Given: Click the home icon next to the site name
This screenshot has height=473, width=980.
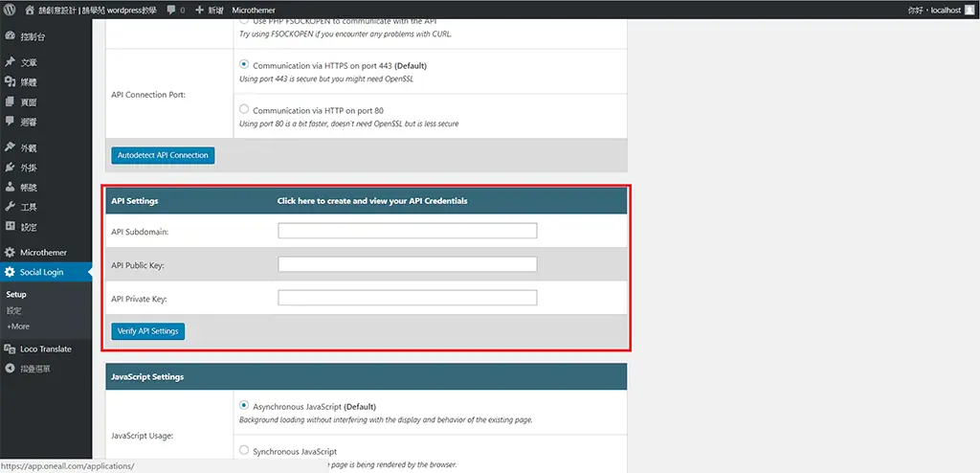Looking at the screenshot, I should tap(29, 10).
